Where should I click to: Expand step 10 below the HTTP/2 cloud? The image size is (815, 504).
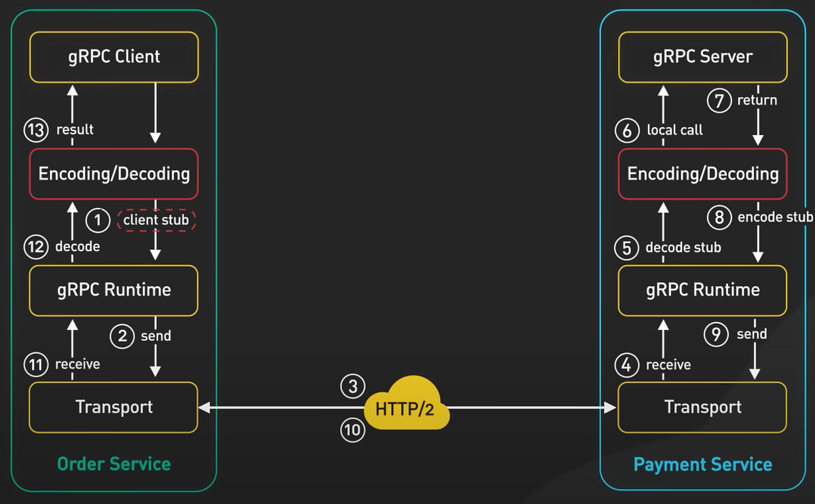(x=352, y=429)
